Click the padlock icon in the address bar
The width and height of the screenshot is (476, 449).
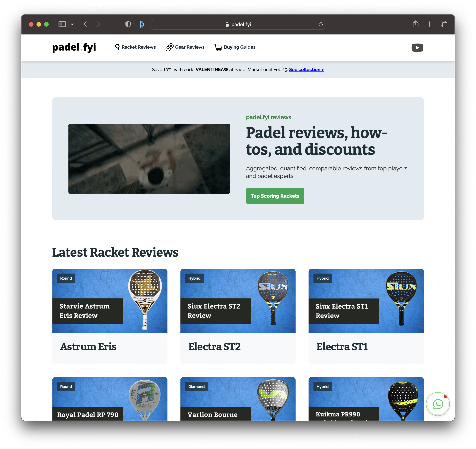pyautogui.click(x=227, y=24)
